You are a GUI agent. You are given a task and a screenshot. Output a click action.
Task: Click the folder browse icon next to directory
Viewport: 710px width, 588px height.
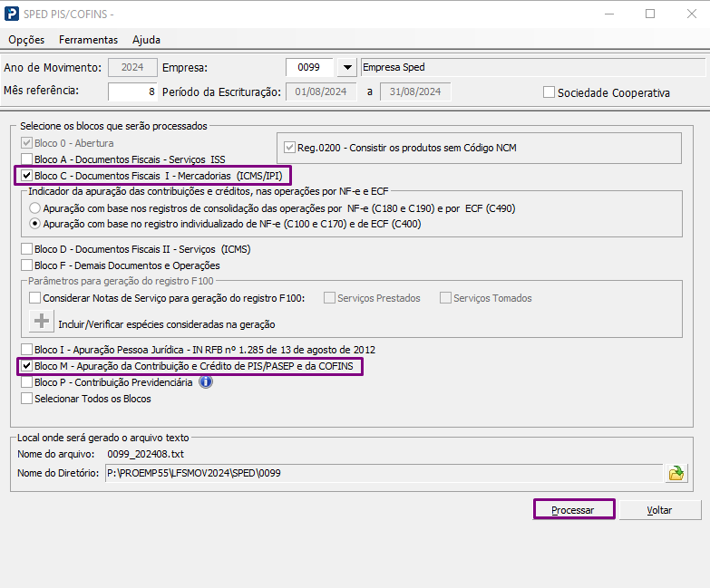coord(676,473)
